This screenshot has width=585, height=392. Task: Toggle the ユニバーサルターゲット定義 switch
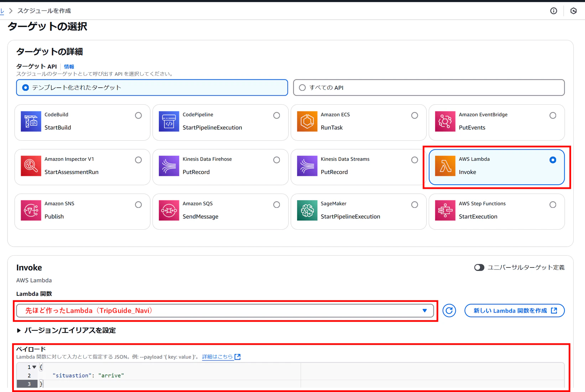point(479,267)
